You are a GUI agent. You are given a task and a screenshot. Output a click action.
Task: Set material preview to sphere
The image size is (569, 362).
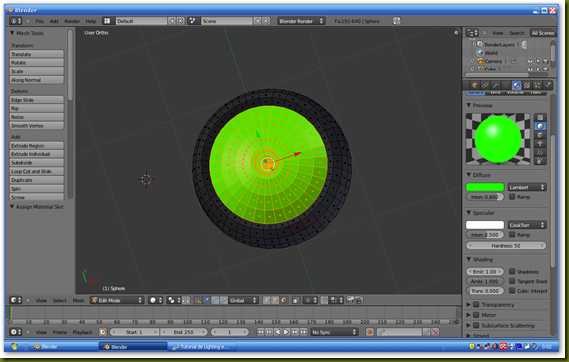coord(540,126)
